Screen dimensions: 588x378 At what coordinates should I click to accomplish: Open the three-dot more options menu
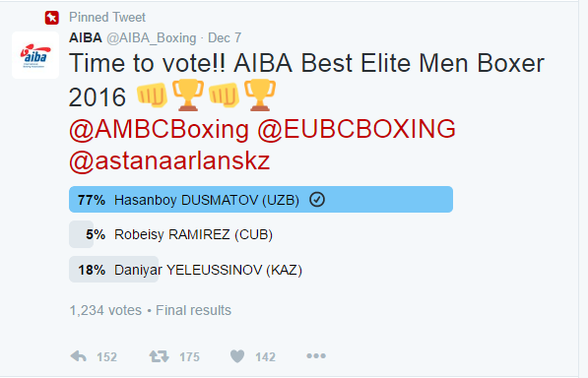coord(316,356)
